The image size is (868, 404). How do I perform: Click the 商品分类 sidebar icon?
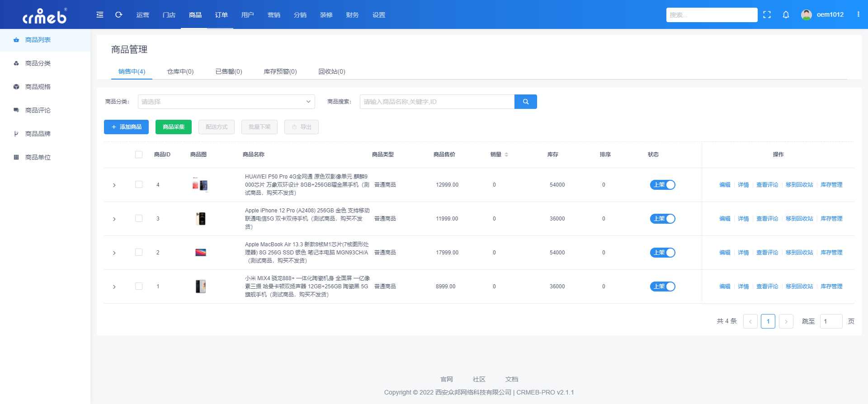pos(16,63)
